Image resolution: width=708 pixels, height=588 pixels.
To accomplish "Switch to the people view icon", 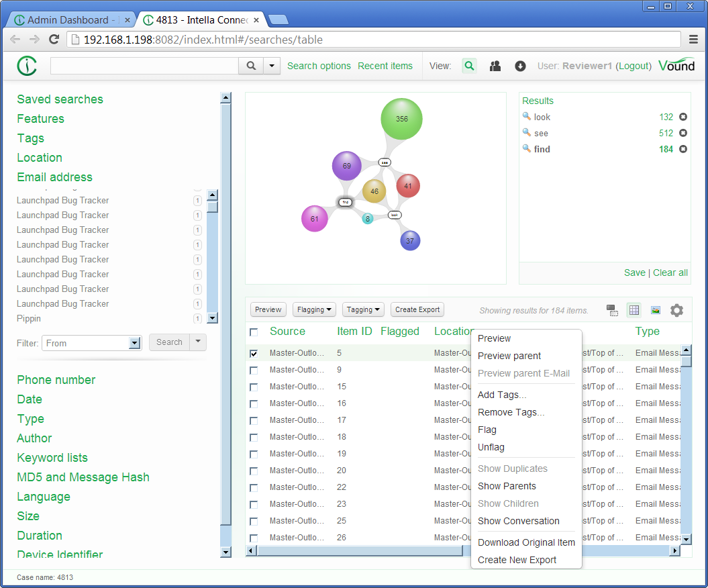I will click(495, 66).
